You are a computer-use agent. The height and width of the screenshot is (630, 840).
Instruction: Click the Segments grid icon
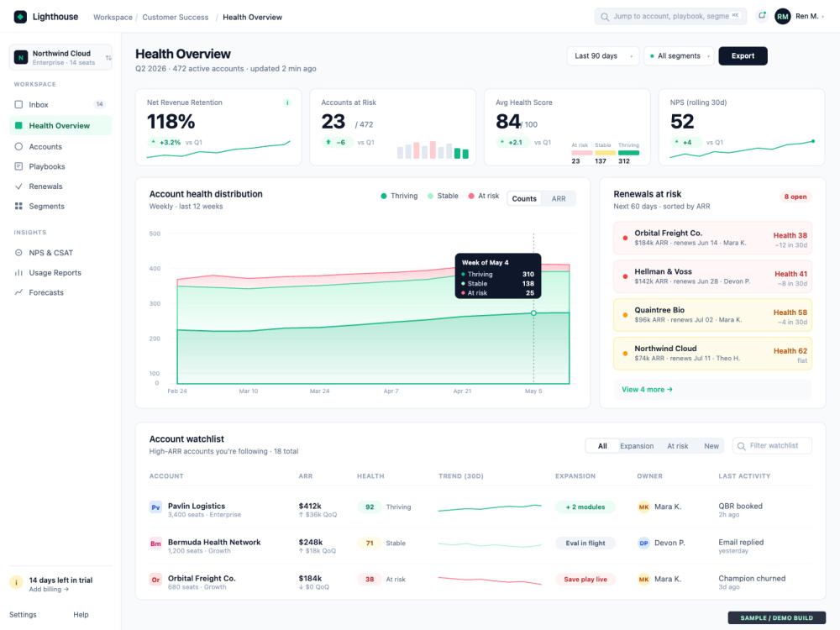[x=18, y=206]
